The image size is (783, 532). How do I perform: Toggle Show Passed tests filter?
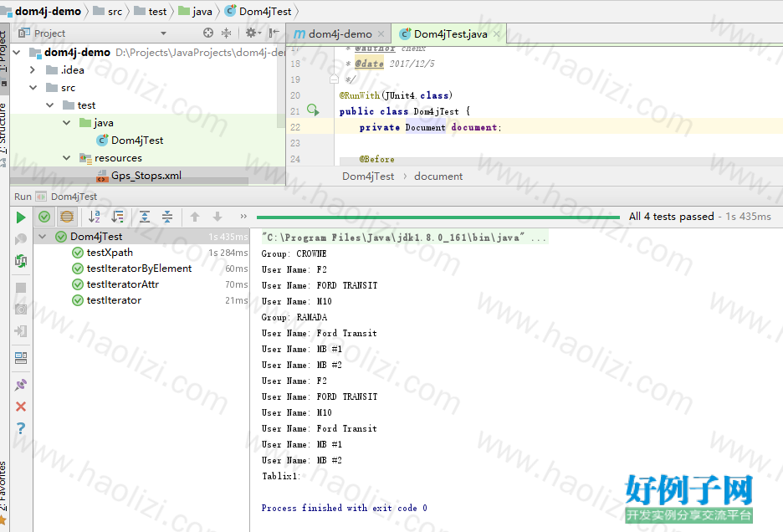coord(44,217)
